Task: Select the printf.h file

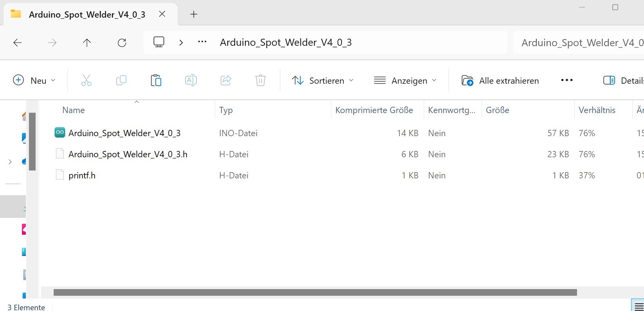Action: 82,176
